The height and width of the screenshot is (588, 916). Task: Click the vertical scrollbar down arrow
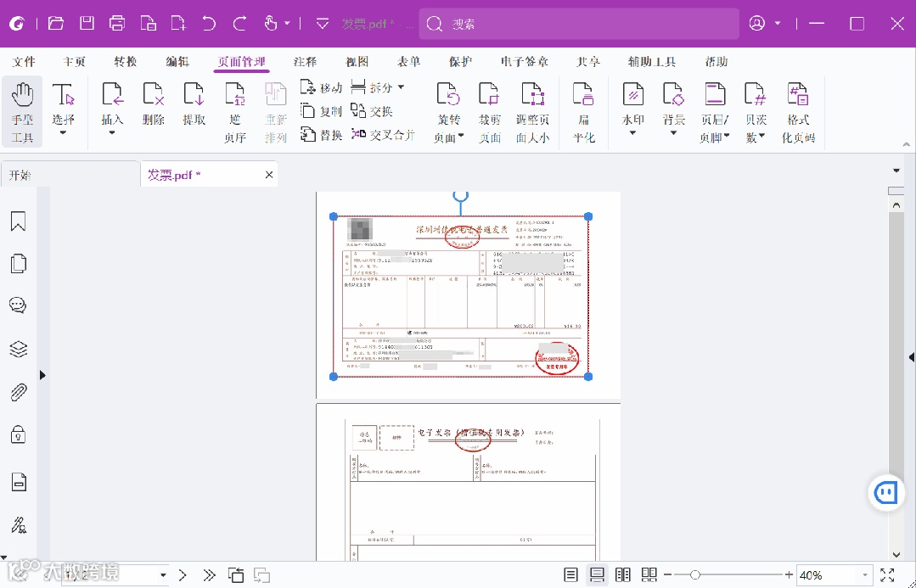click(896, 554)
